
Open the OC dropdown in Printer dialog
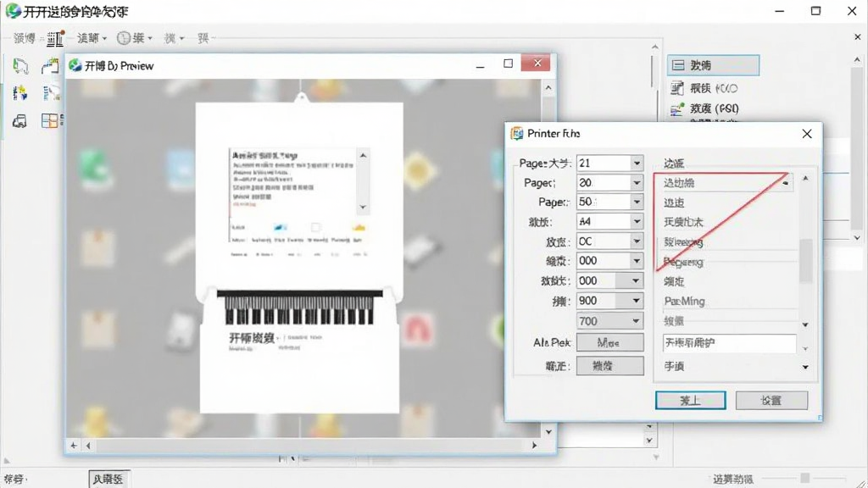(637, 241)
